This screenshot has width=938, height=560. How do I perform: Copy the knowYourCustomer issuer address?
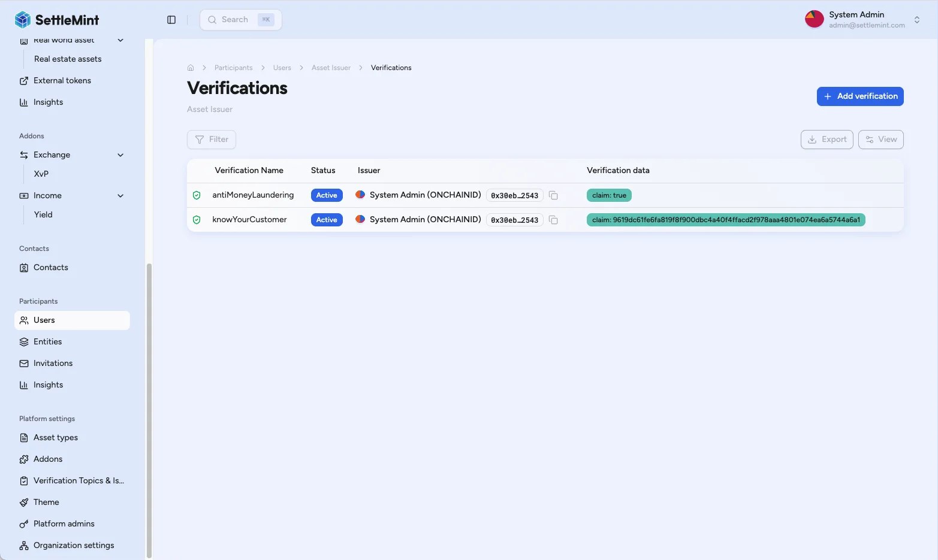click(553, 220)
